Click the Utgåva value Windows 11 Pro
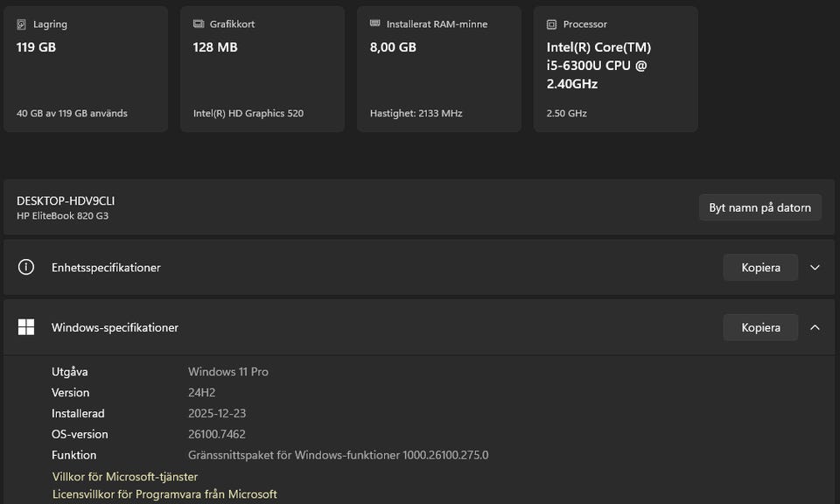Viewport: 840px width, 504px height. point(228,371)
